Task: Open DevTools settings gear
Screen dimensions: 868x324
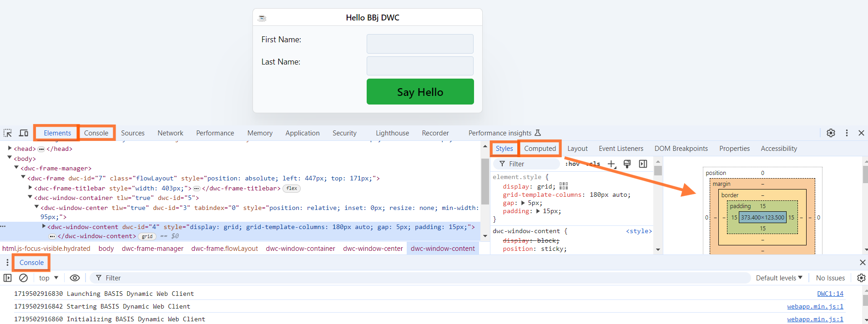Action: pyautogui.click(x=831, y=133)
